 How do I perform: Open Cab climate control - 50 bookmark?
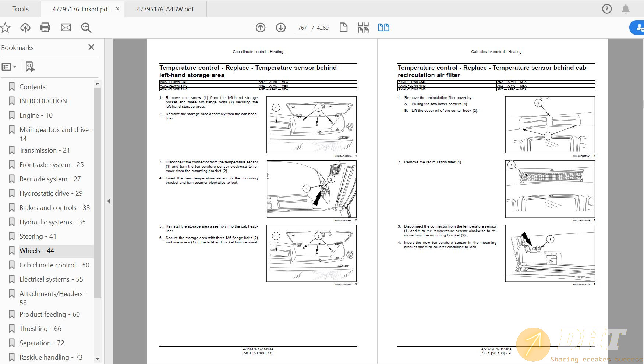(54, 265)
